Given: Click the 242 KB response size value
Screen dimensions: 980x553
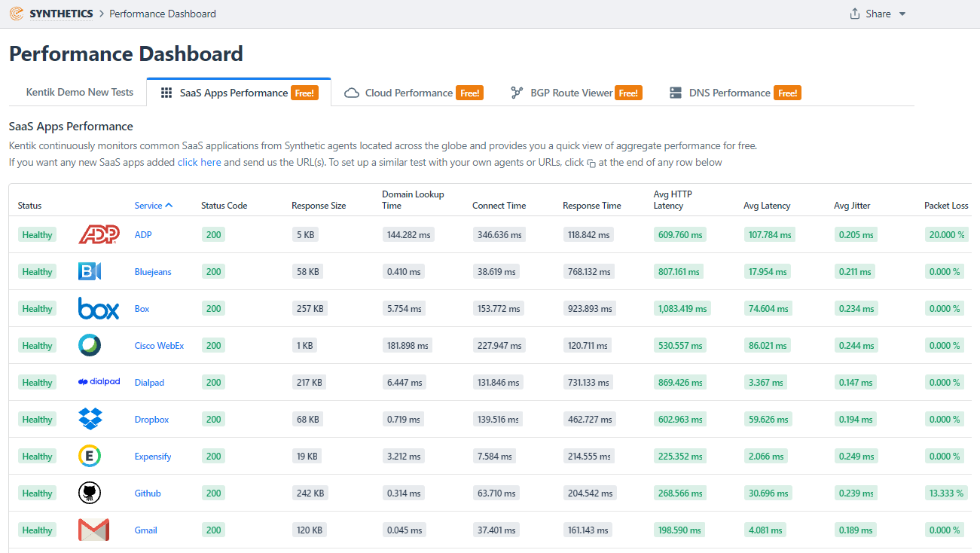Looking at the screenshot, I should click(x=310, y=493).
